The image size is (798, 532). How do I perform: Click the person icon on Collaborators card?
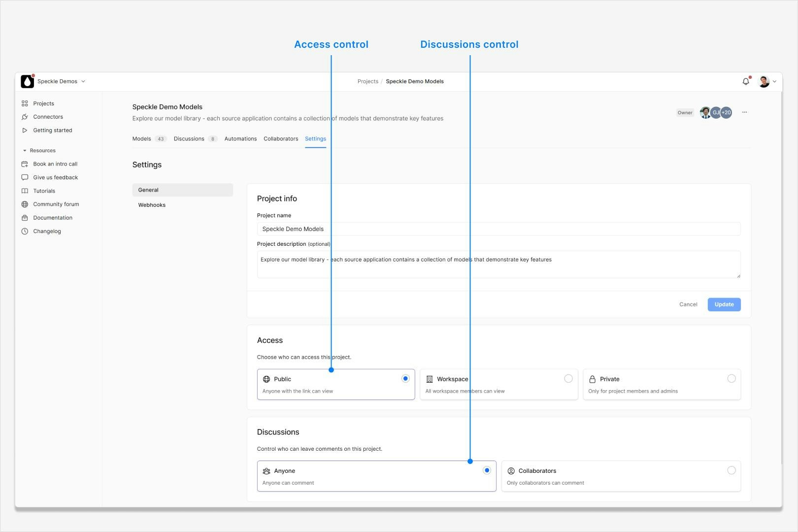[x=511, y=471]
